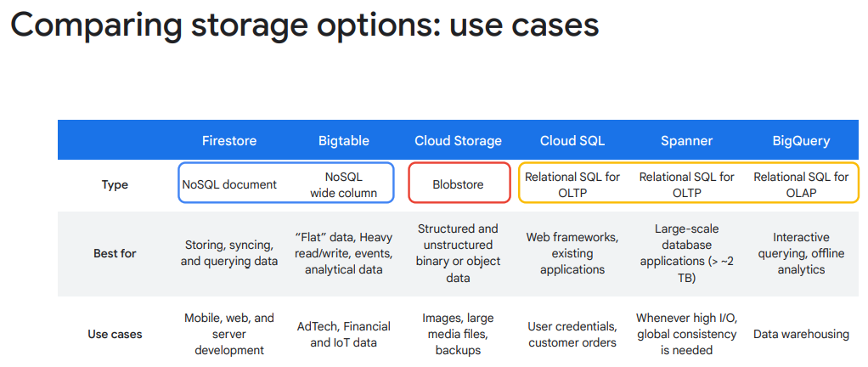
Task: Click the NoSQL wide column cell
Action: tap(344, 185)
